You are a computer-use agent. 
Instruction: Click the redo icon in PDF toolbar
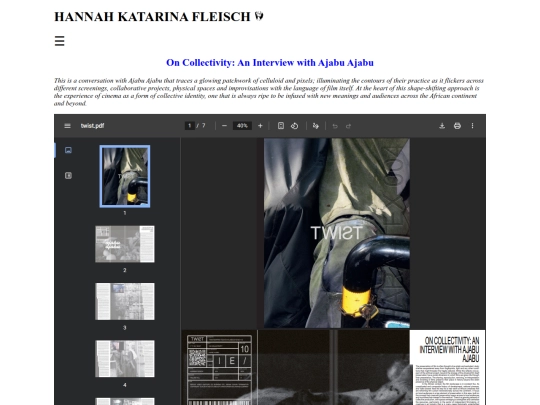348,126
